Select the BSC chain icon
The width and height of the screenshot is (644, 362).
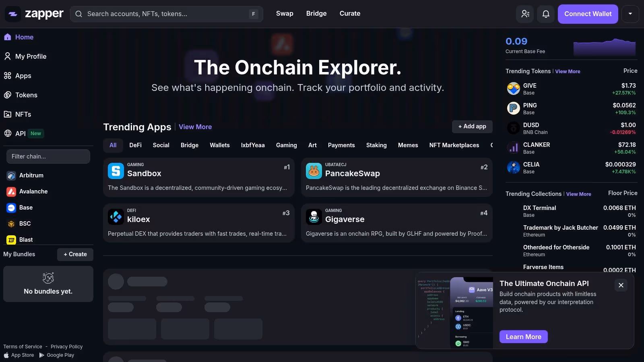point(11,224)
